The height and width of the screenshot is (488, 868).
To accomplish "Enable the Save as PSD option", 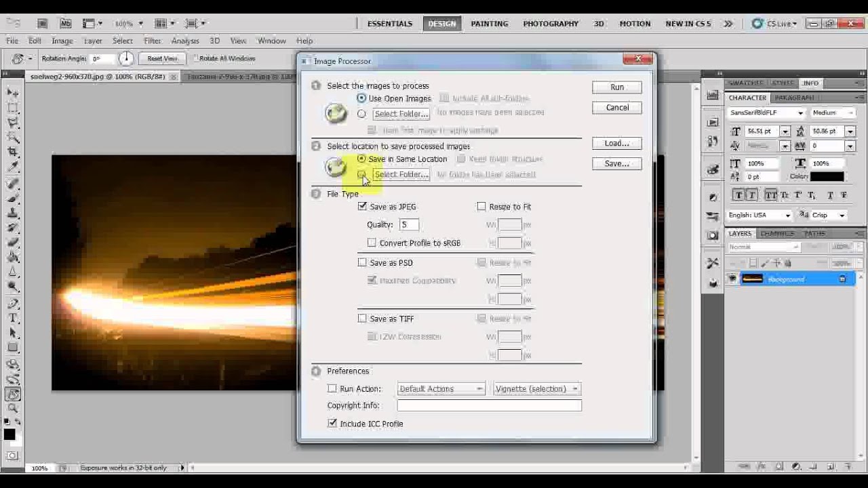I will [x=362, y=262].
